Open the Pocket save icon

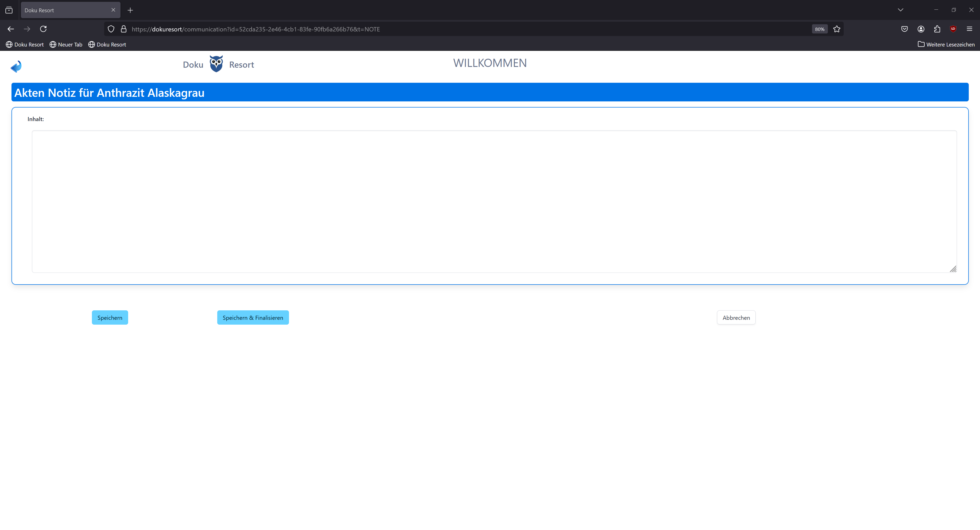point(904,29)
